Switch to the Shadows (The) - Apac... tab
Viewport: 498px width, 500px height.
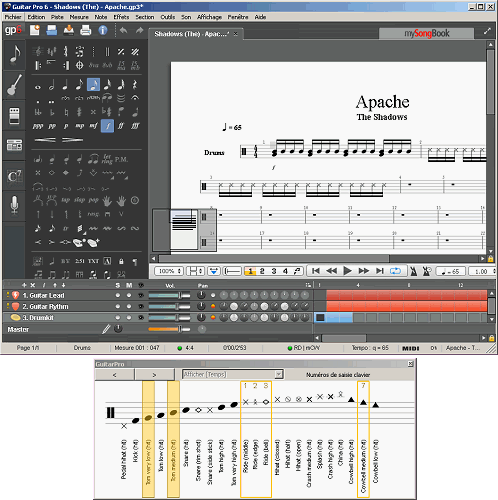point(196,34)
